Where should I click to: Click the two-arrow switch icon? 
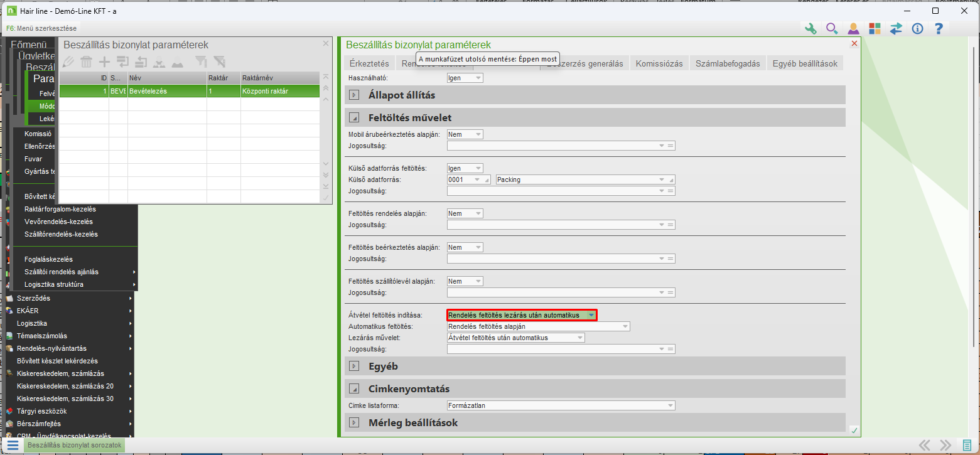(896, 28)
